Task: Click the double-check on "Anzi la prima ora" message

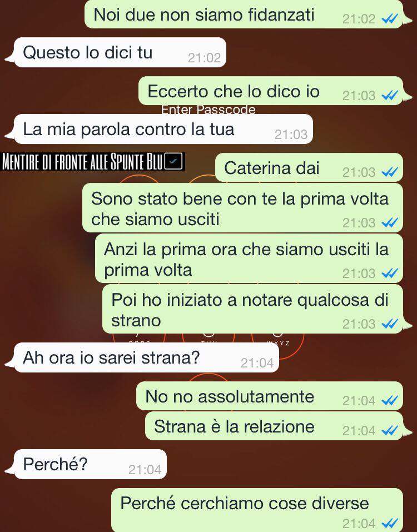Action: point(390,274)
